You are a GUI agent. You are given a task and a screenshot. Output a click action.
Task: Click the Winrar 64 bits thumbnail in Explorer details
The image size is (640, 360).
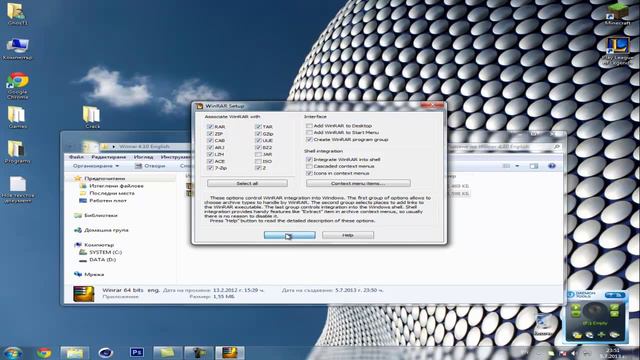coord(84,293)
